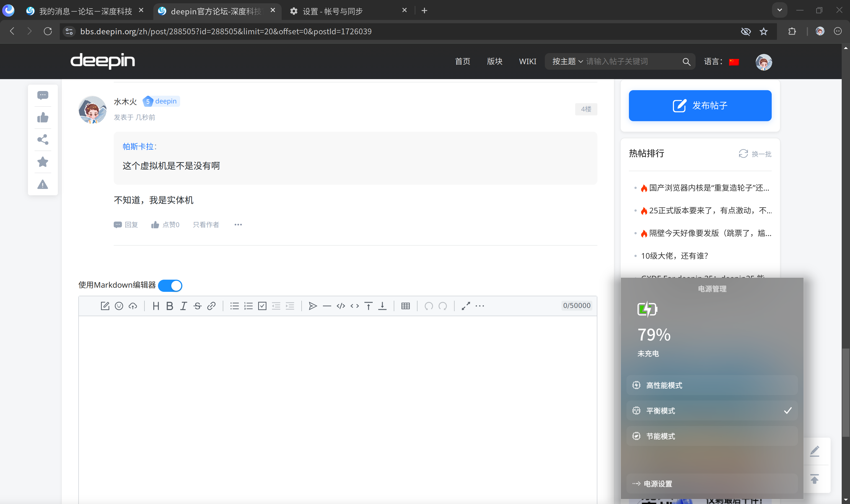Image resolution: width=850 pixels, height=504 pixels.
Task: Insert ordered numbered list in editor
Action: 248,306
